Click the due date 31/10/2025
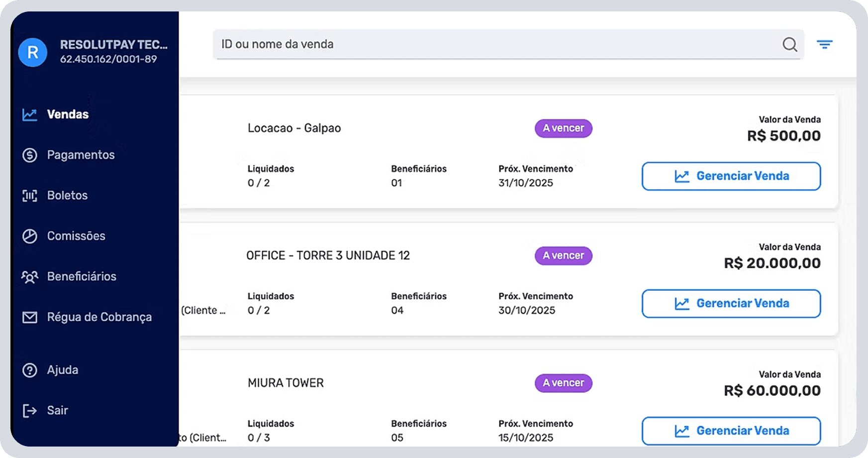The width and height of the screenshot is (868, 458). pos(526,183)
